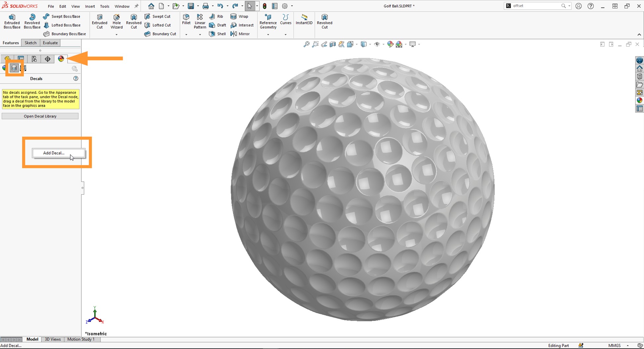Screen dimensions: 644x349
Task: Click Zoom to Fit in the view toolbar
Action: coord(306,44)
